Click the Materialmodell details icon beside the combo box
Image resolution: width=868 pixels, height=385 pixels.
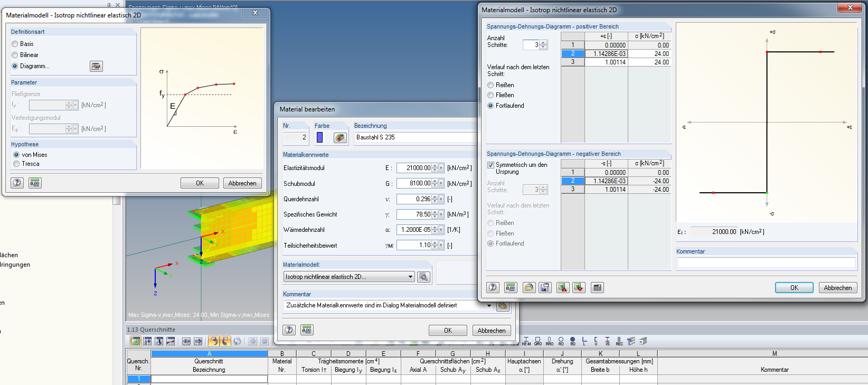tap(423, 277)
